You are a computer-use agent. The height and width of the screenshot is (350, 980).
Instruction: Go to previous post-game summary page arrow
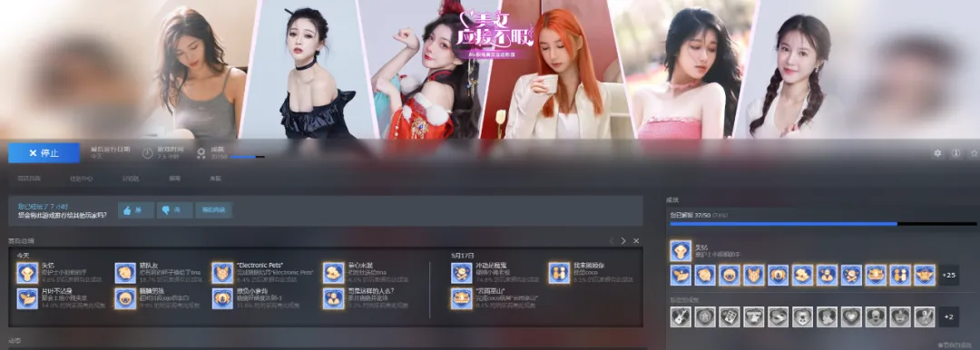pos(612,240)
